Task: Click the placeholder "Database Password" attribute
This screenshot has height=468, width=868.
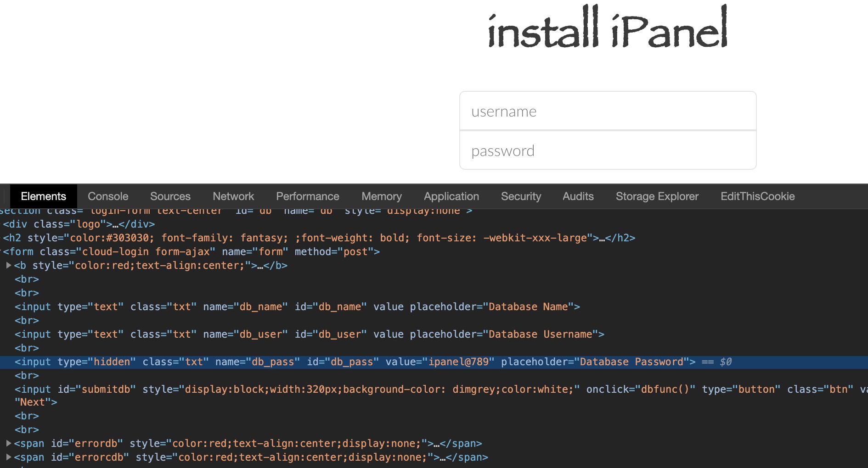Action: click(x=595, y=362)
